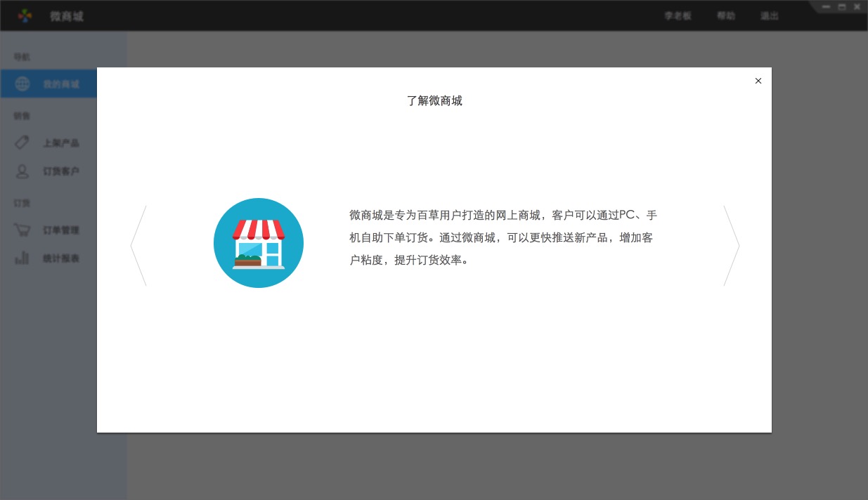
Task: Click the shopping cart icon for 订单管理
Action: tap(22, 230)
